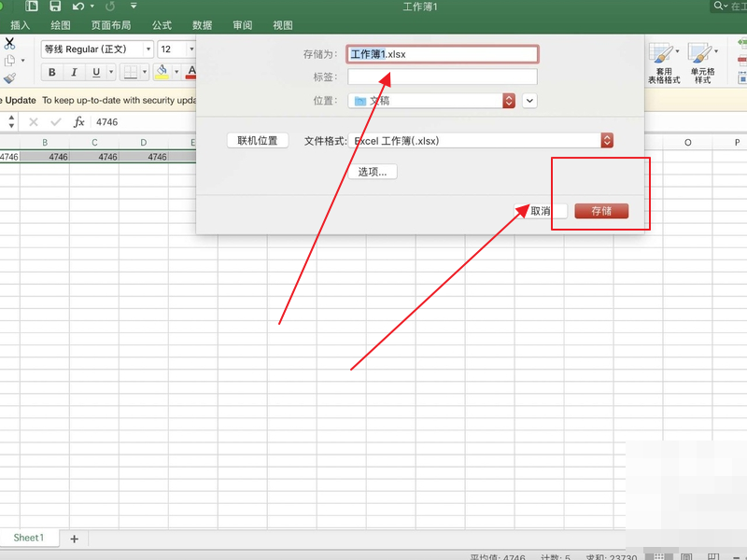Open the fill color dropdown arrow
This screenshot has width=747, height=560.
(176, 73)
